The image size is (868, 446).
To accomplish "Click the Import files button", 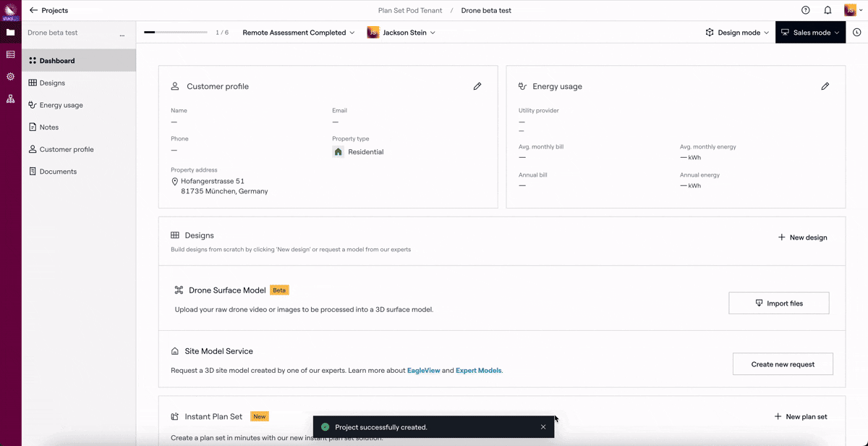I will pyautogui.click(x=778, y=303).
